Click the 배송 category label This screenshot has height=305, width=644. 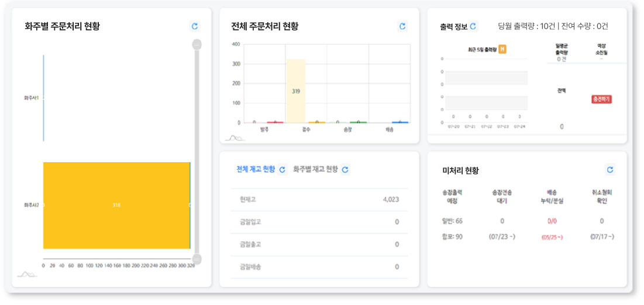(x=390, y=129)
